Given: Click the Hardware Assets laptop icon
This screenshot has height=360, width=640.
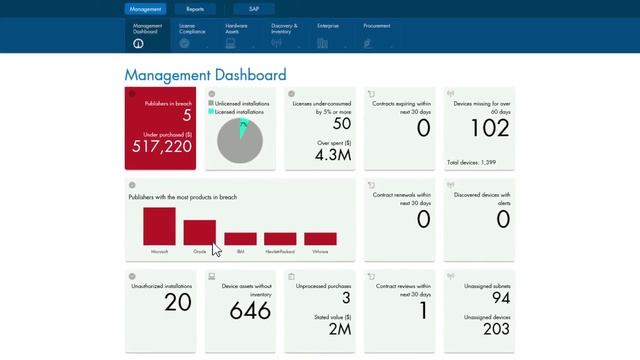Looking at the screenshot, I should coord(230,43).
